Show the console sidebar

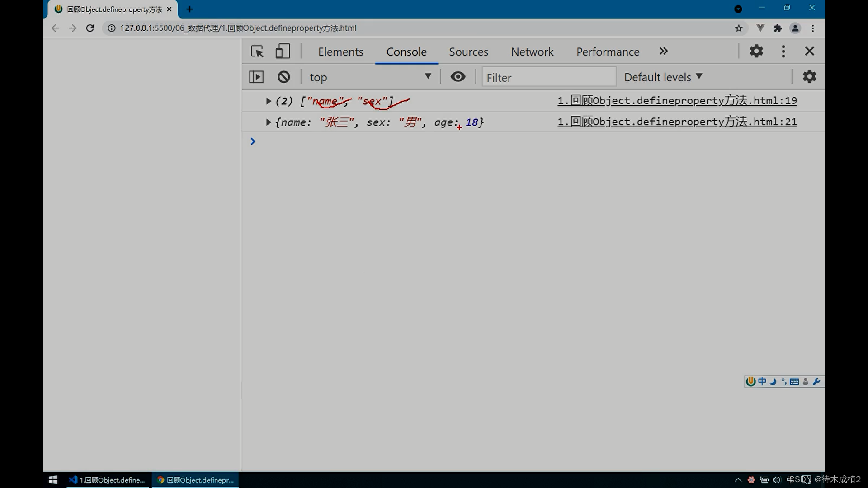256,77
